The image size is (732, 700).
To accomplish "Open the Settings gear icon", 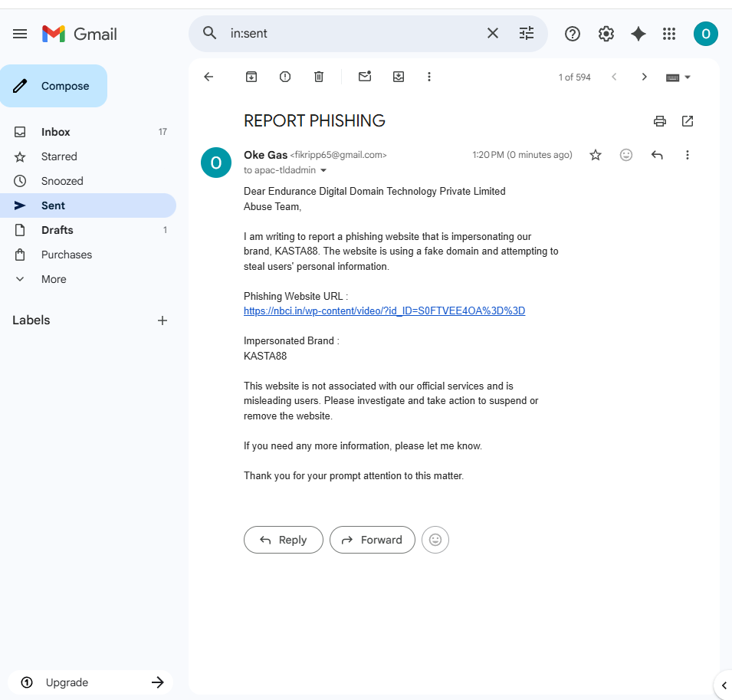I will 606,34.
